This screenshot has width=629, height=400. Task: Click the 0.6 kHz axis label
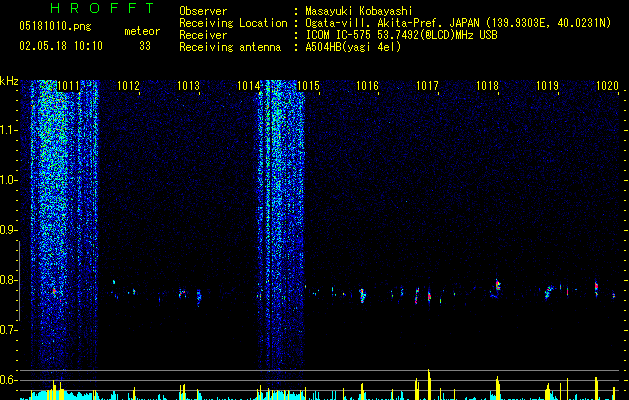[x=9, y=380]
